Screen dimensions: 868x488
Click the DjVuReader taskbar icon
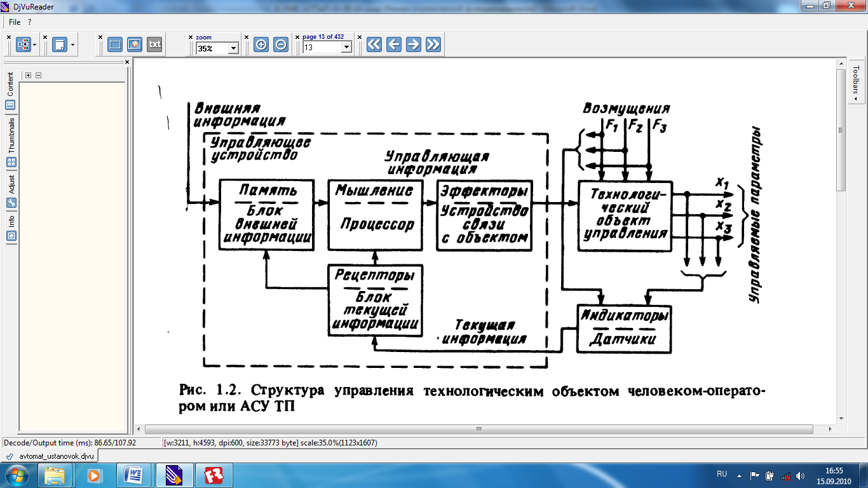174,475
